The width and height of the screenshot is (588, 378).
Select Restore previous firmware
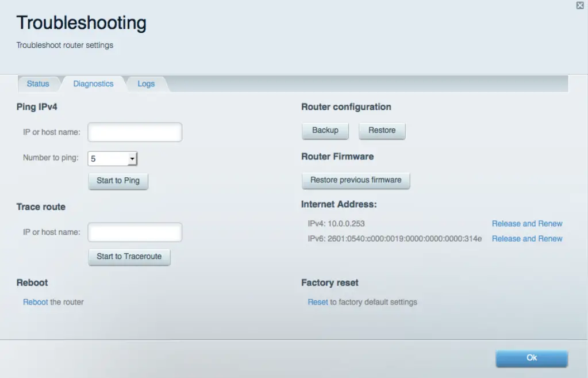(x=355, y=180)
